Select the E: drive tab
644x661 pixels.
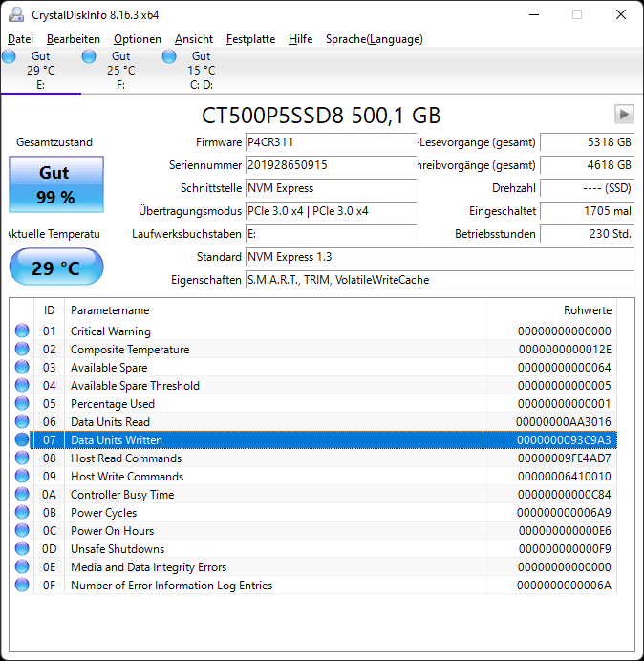(40, 71)
